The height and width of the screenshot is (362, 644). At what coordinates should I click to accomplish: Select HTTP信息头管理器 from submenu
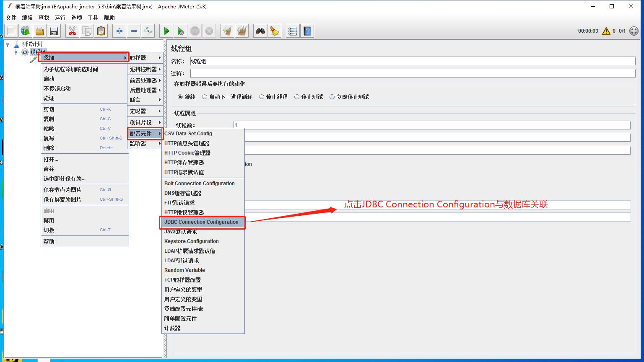tap(203, 143)
